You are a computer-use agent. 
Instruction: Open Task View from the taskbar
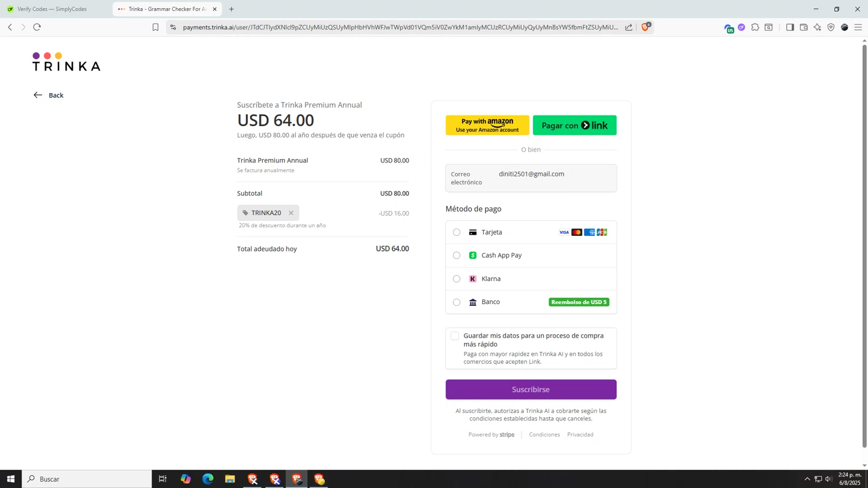(x=163, y=479)
